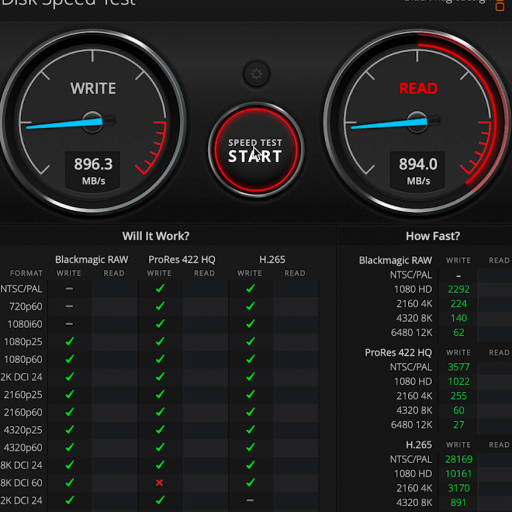The width and height of the screenshot is (512, 512).
Task: Click the WRITE gauge needle hub
Action: pos(92,122)
